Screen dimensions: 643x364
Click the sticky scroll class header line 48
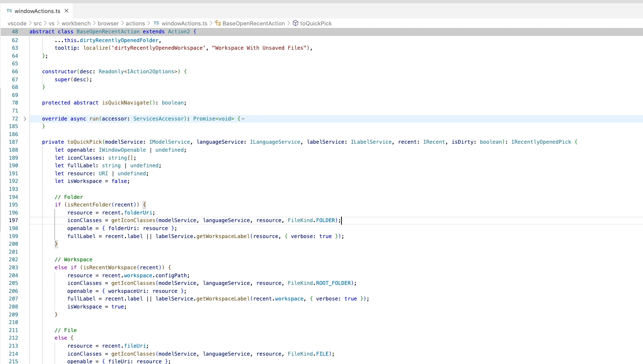[321, 32]
